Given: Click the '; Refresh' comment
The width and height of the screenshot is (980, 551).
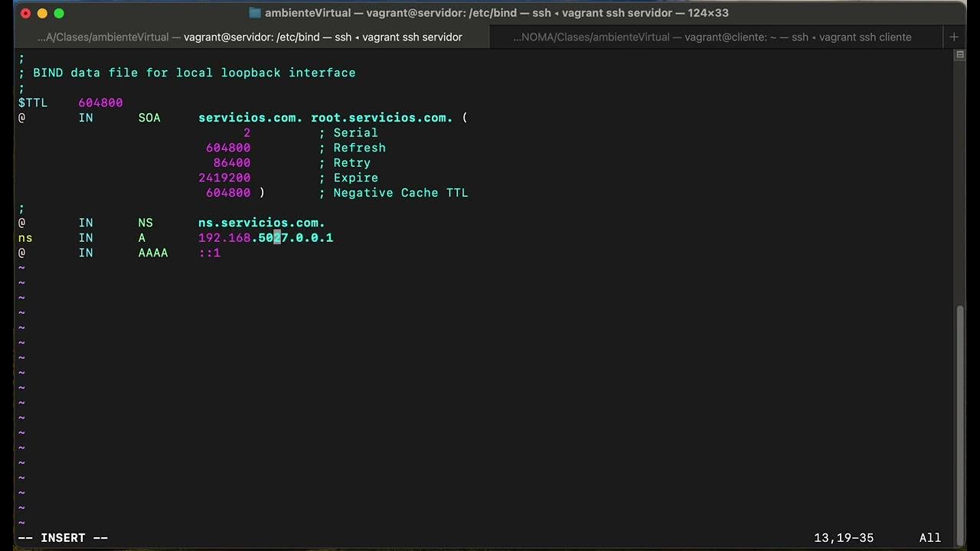Looking at the screenshot, I should [x=352, y=148].
